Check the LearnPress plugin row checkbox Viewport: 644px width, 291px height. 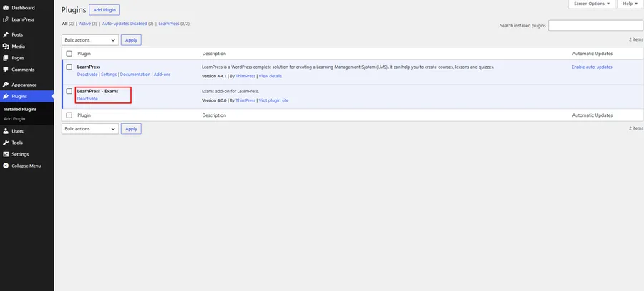click(69, 67)
